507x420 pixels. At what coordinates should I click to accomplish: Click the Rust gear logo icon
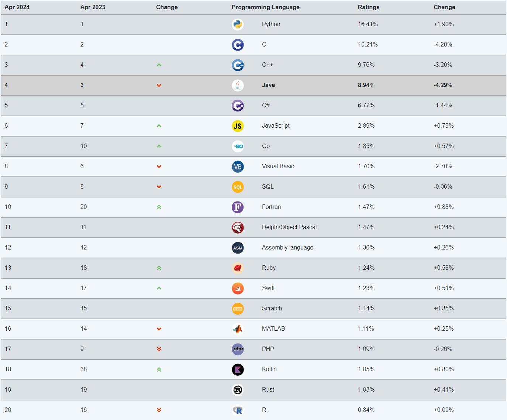point(238,390)
